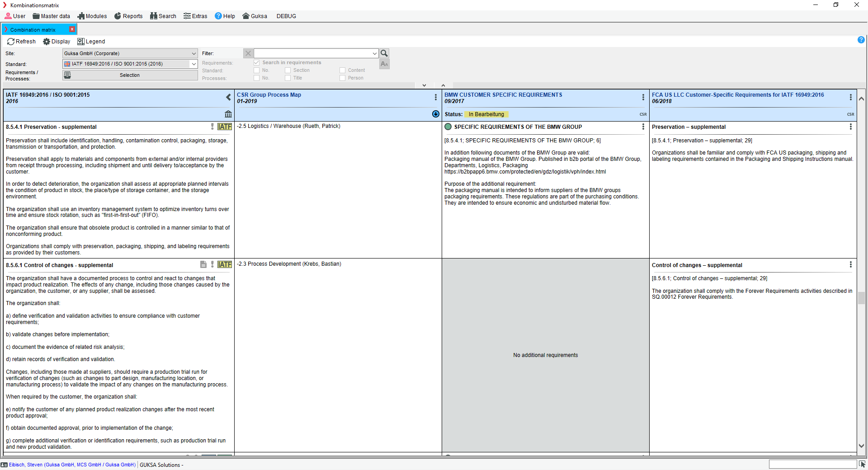
Task: Click the In Bearbeitung status label
Action: [486, 114]
